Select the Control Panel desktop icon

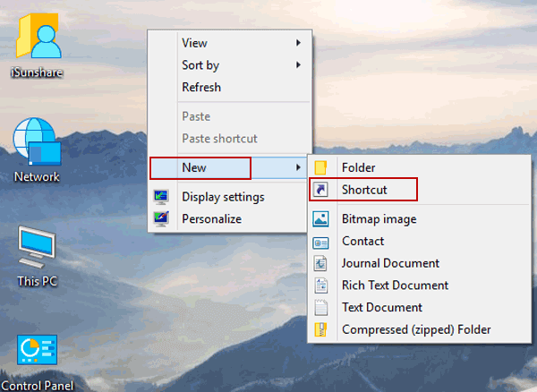point(37,353)
